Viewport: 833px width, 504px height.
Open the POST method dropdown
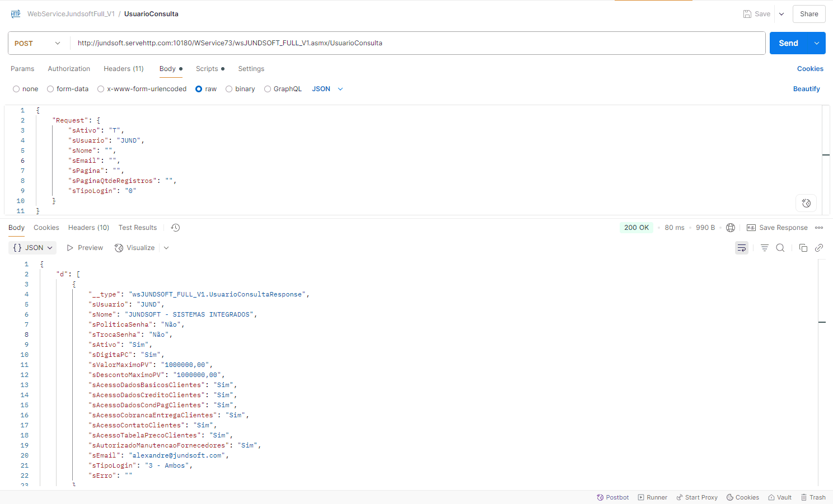[x=38, y=43]
